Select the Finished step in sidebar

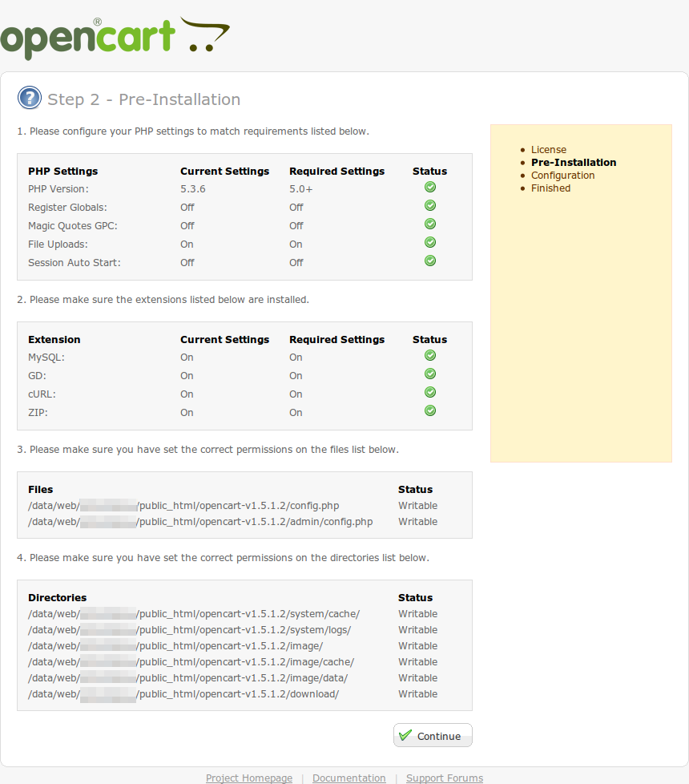[x=550, y=188]
